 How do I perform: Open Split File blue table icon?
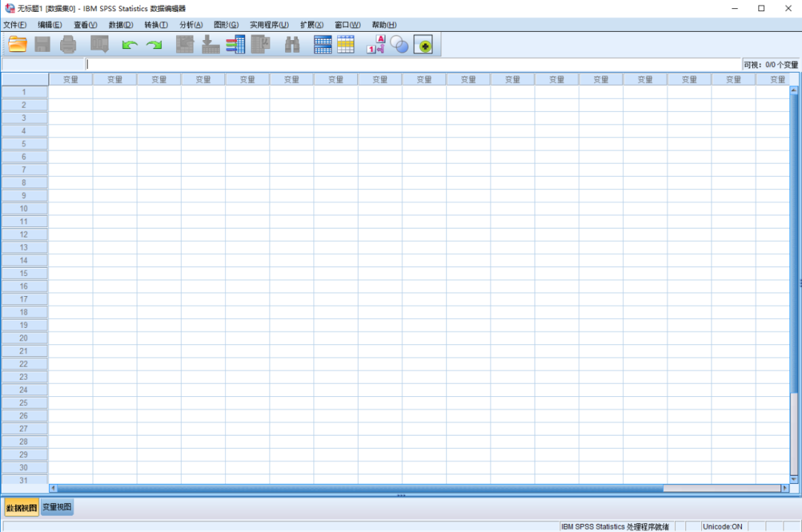(x=323, y=45)
